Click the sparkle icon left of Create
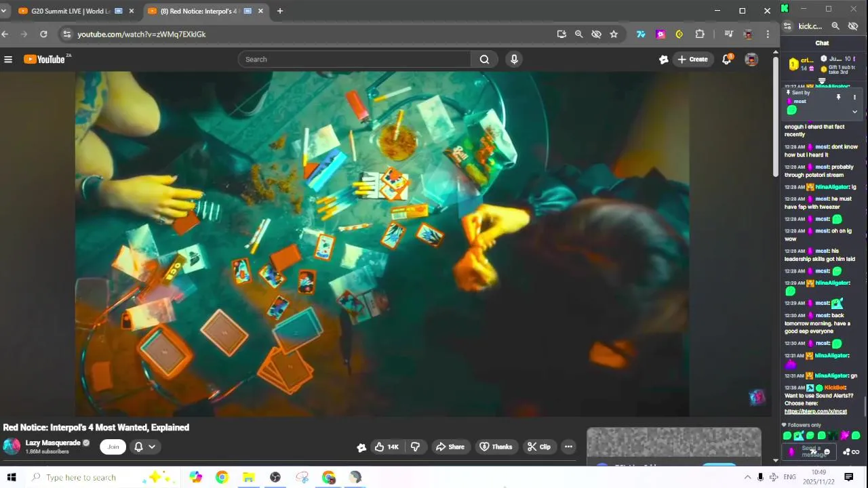This screenshot has height=488, width=868. [663, 60]
